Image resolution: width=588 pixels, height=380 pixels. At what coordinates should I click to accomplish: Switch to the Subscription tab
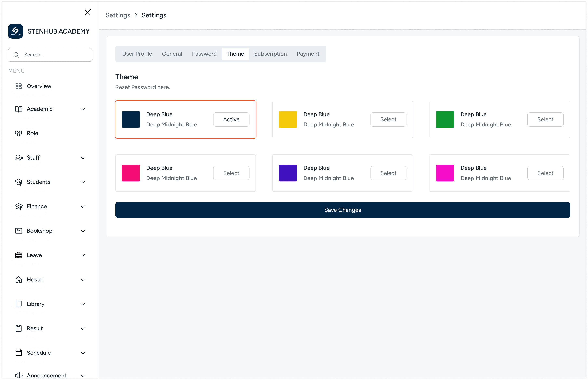coord(270,54)
